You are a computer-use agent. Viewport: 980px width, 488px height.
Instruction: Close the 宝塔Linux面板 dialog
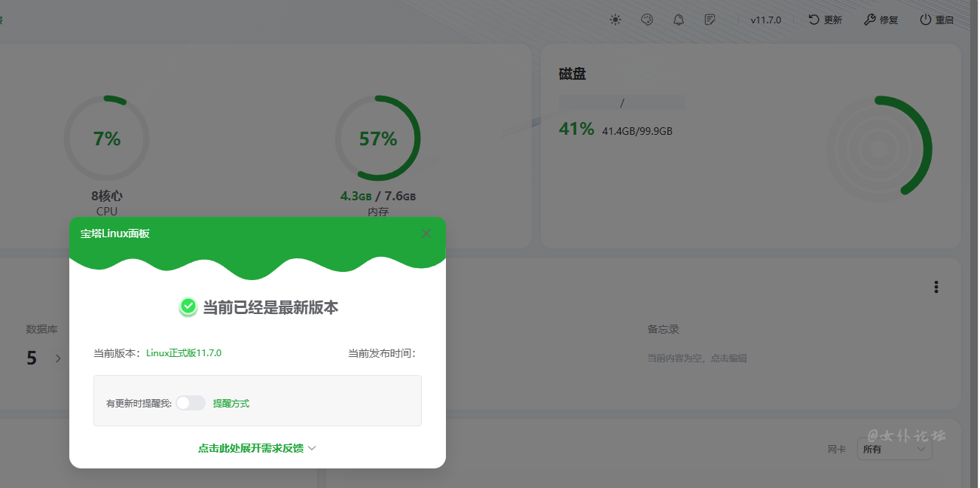coord(426,233)
